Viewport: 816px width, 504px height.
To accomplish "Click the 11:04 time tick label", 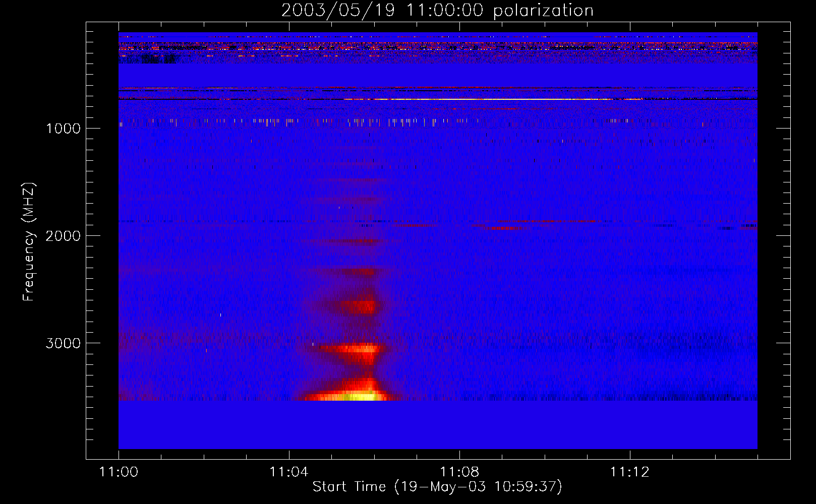I will 288,472.
